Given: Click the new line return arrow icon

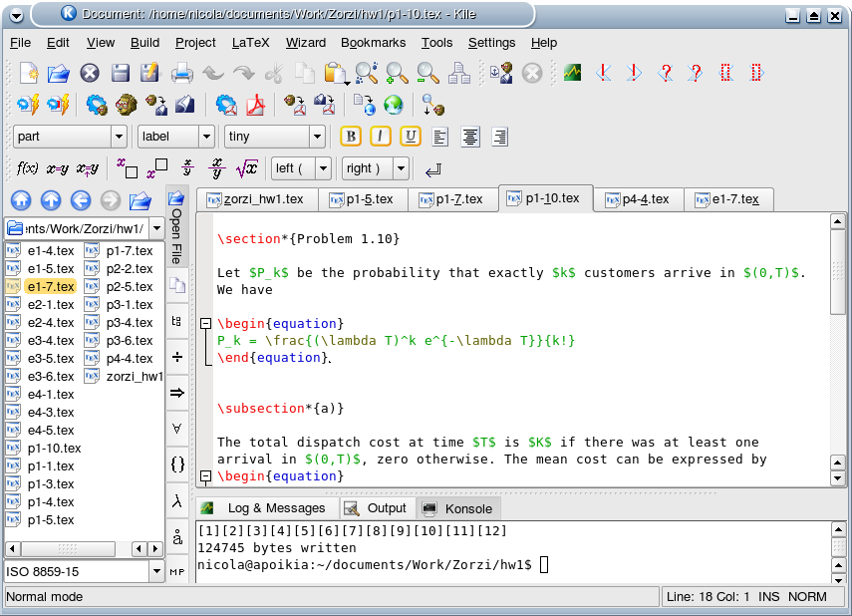Looking at the screenshot, I should [433, 168].
